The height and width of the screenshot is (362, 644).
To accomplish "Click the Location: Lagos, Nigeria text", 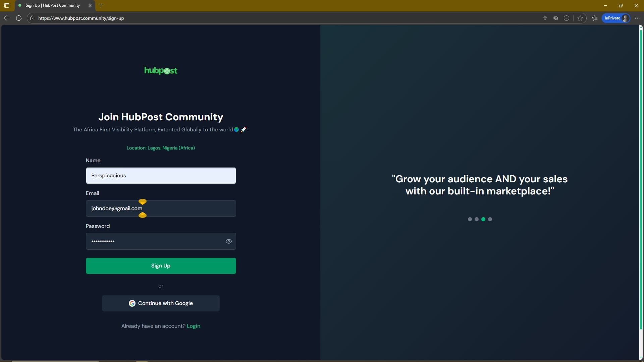I will (x=161, y=148).
